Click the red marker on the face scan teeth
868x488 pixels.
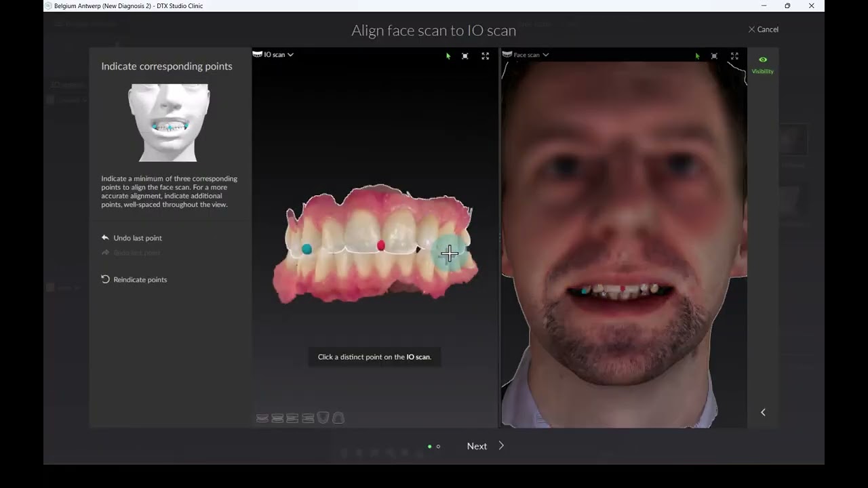point(623,289)
